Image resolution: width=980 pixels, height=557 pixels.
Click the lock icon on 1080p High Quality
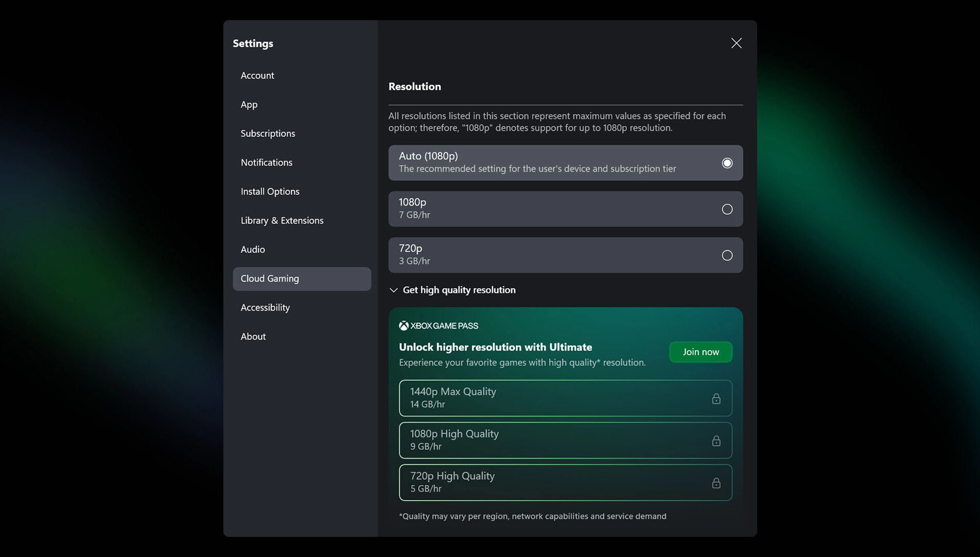click(x=716, y=440)
